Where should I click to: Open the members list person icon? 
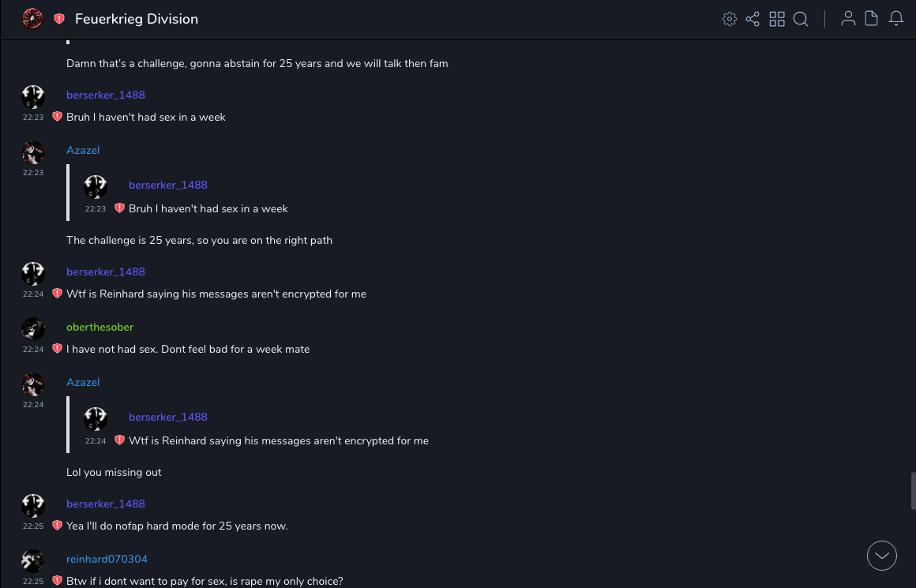coord(848,19)
